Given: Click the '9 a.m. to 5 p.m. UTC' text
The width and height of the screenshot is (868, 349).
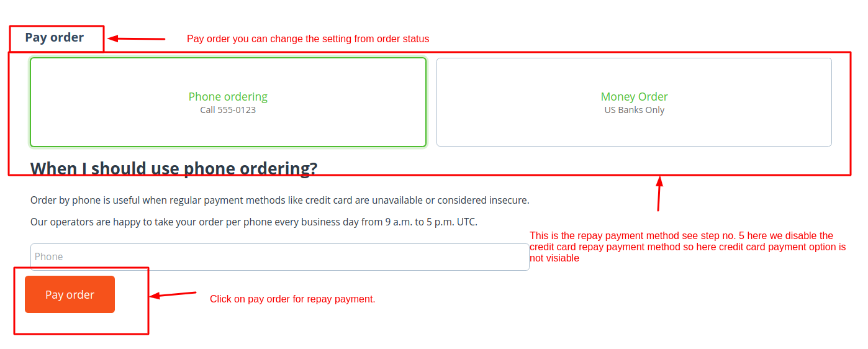Looking at the screenshot, I should [x=431, y=222].
